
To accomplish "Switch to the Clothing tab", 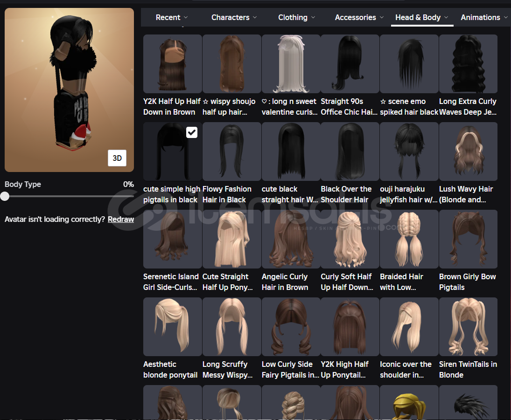I will coord(293,17).
